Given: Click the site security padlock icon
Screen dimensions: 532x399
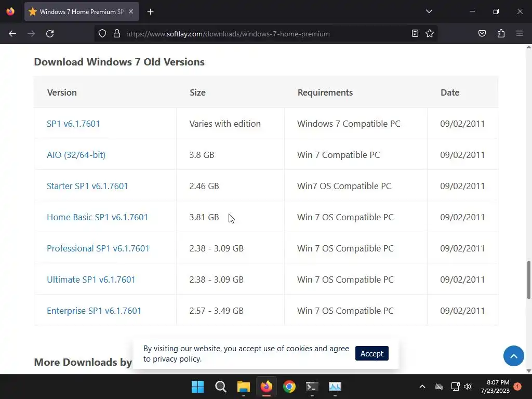Looking at the screenshot, I should pos(117,34).
